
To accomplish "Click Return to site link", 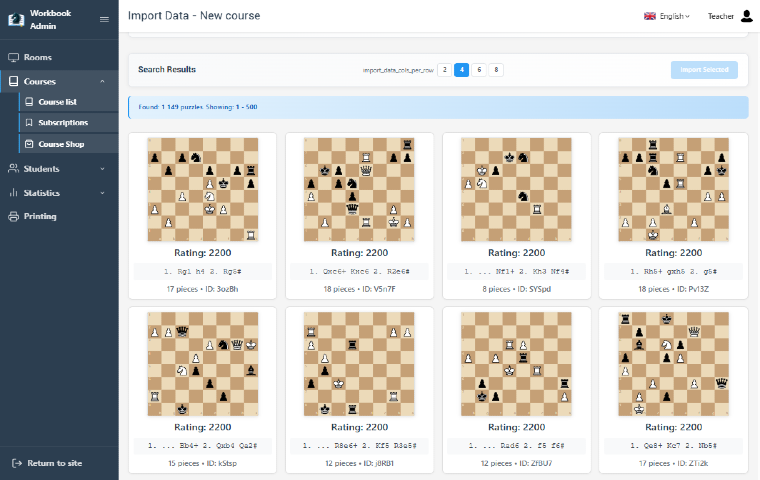I will tap(54, 463).
